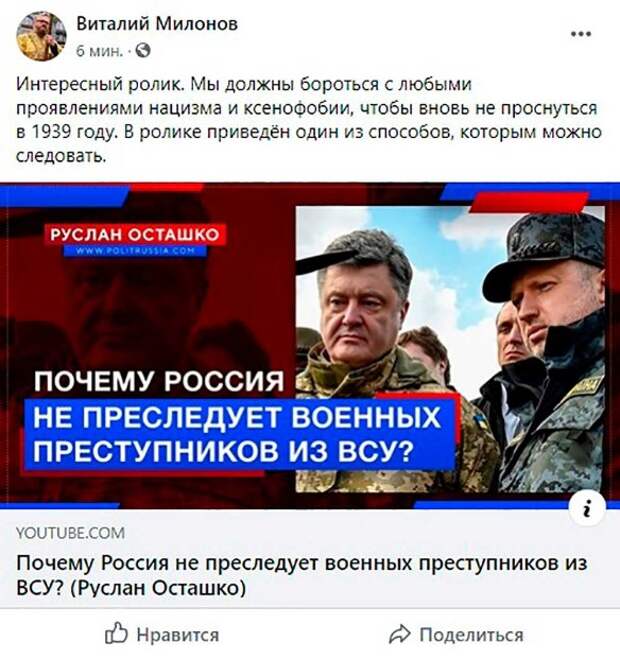The image size is (620, 659).
Task: Click post text starting "Интересный ролик"
Action: [309, 120]
